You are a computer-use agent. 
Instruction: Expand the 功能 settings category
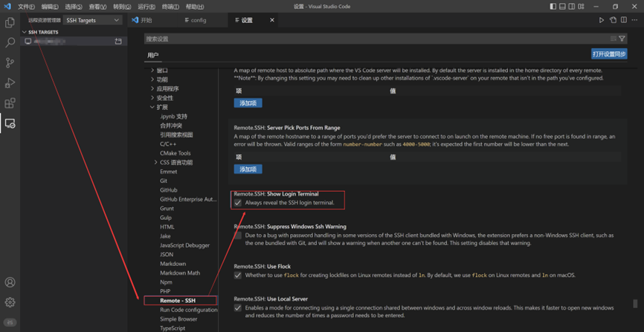coord(152,79)
